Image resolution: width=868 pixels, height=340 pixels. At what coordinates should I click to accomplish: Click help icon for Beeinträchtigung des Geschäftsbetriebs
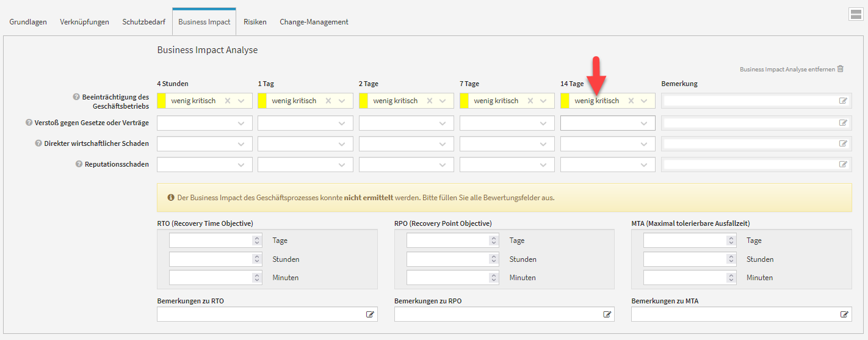click(76, 97)
